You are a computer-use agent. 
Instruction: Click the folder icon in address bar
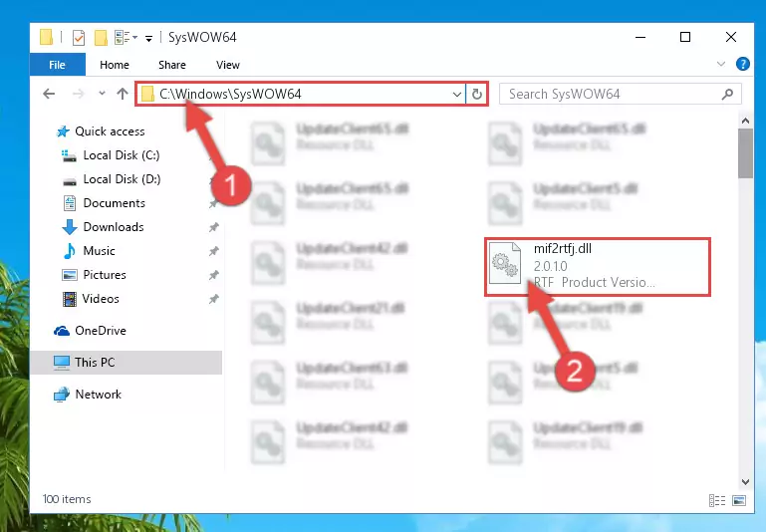[x=147, y=94]
